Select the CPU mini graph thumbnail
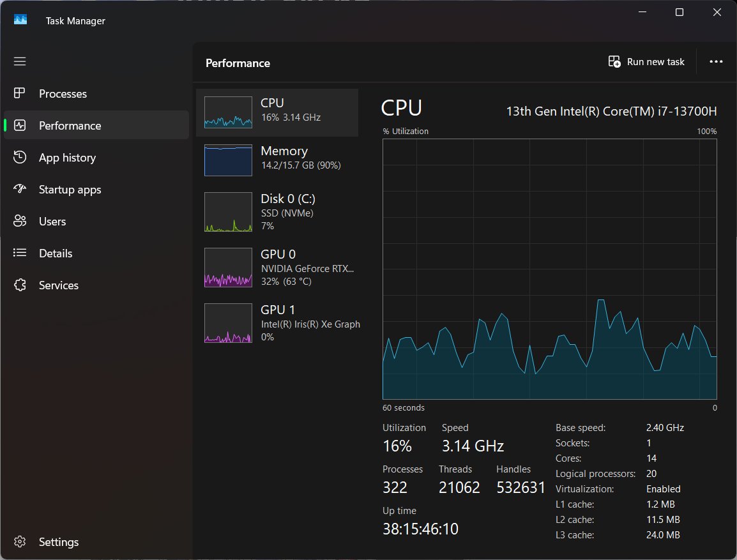 click(228, 112)
